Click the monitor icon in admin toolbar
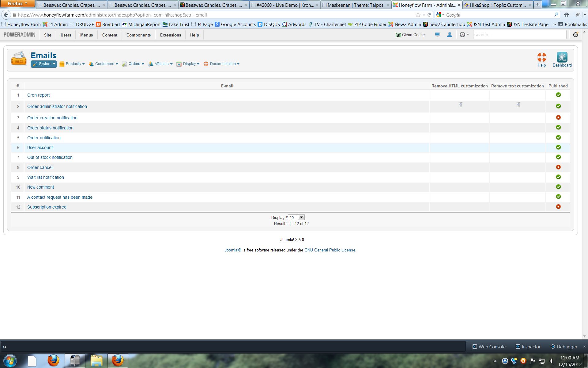Image resolution: width=588 pixels, height=368 pixels. 437,35
